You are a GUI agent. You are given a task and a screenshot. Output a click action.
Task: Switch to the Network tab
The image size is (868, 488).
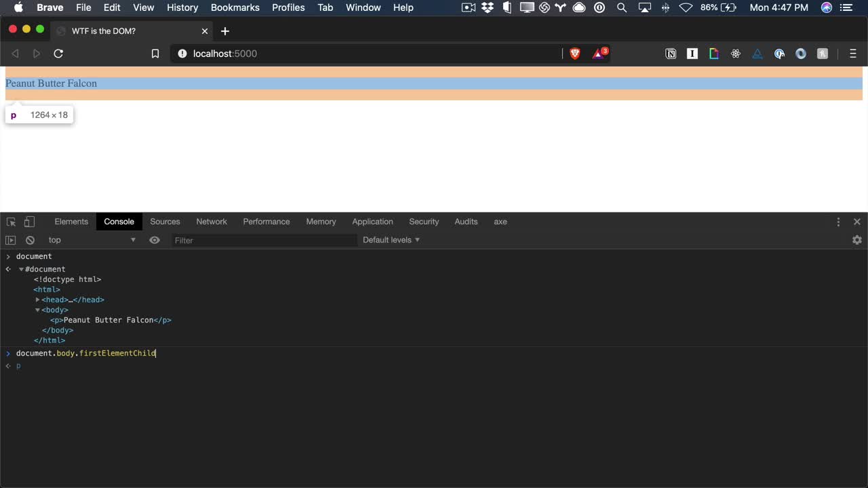(x=212, y=222)
